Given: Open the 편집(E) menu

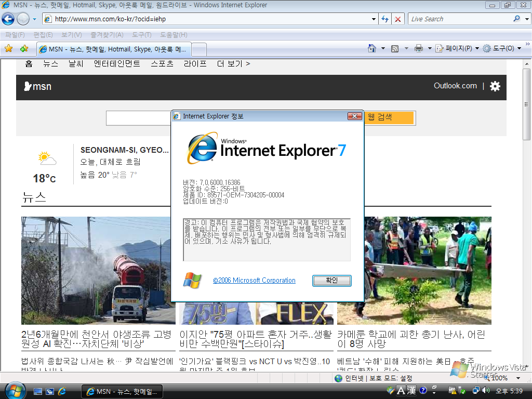Looking at the screenshot, I should (x=43, y=35).
